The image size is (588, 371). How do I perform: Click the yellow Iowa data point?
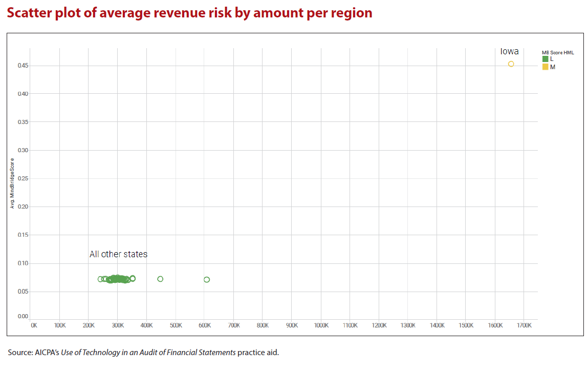511,64
